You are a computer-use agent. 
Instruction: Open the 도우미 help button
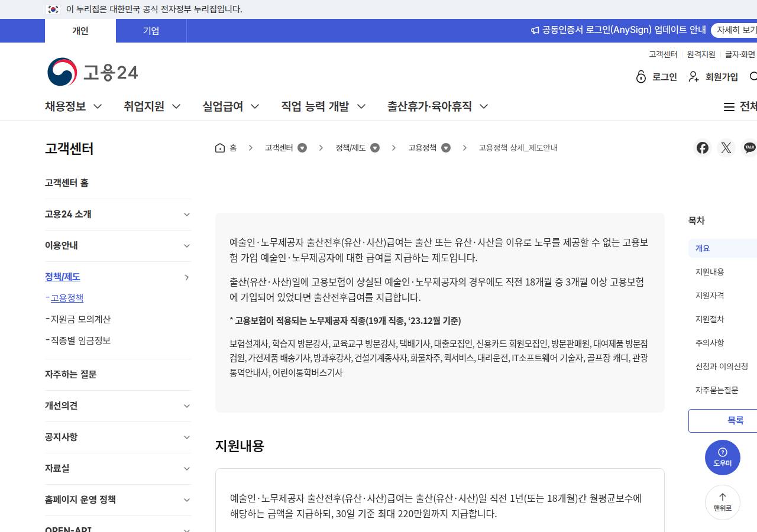723,458
